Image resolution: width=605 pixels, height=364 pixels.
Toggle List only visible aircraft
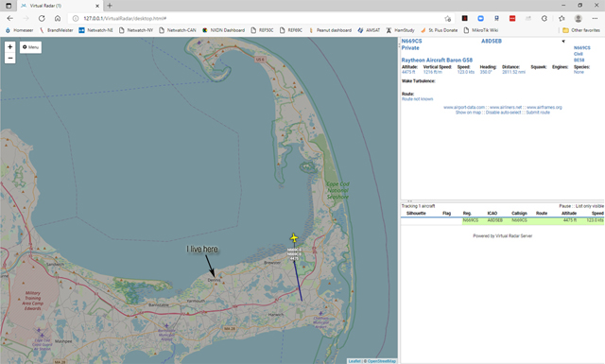pos(590,206)
